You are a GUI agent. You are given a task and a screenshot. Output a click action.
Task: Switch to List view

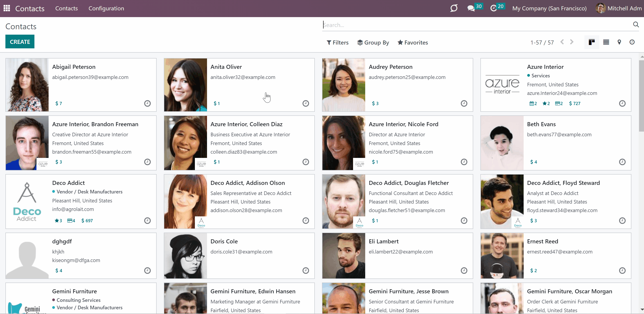(606, 42)
